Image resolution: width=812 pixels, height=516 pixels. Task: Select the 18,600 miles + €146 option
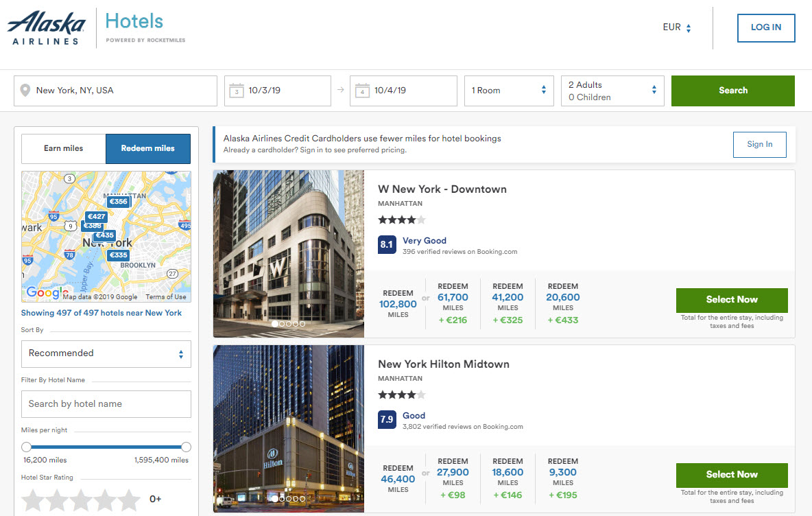point(508,479)
